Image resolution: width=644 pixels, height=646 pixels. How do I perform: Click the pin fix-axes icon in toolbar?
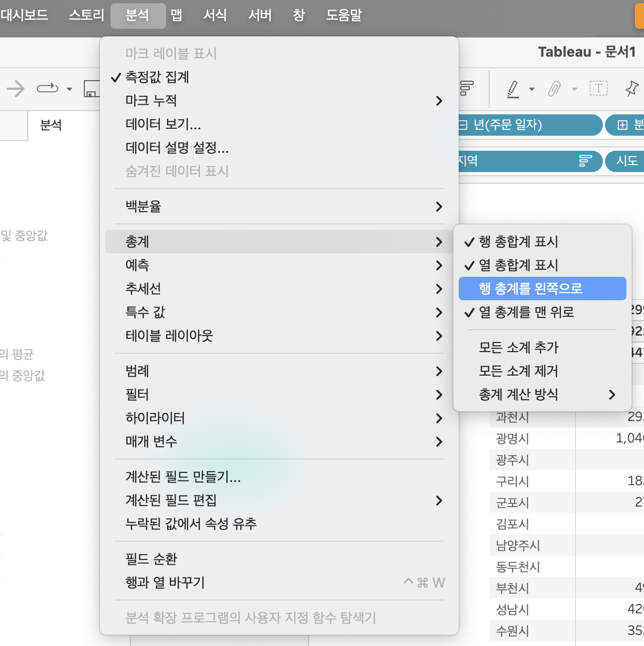tap(632, 88)
